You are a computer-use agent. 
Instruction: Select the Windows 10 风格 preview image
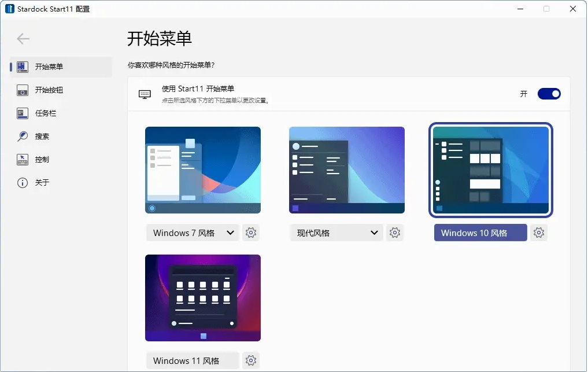pyautogui.click(x=490, y=170)
